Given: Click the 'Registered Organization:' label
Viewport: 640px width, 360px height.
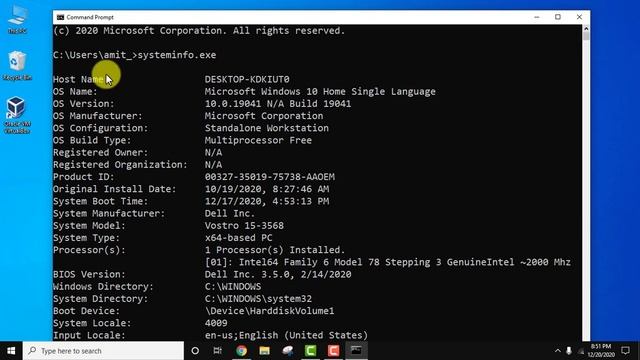Looking at the screenshot, I should 120,164.
